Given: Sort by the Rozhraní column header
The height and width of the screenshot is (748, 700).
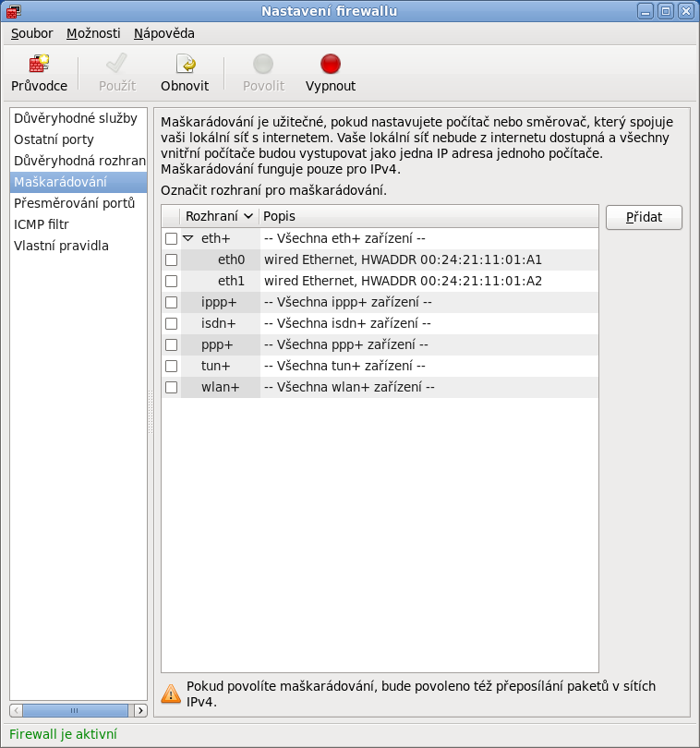Looking at the screenshot, I should (219, 217).
